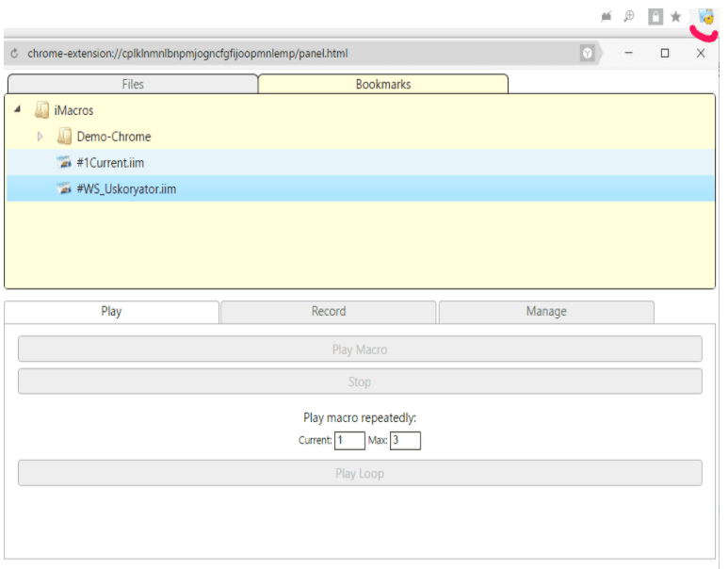Image resolution: width=728 pixels, height=569 pixels.
Task: Switch to the Files tab
Action: [x=133, y=84]
